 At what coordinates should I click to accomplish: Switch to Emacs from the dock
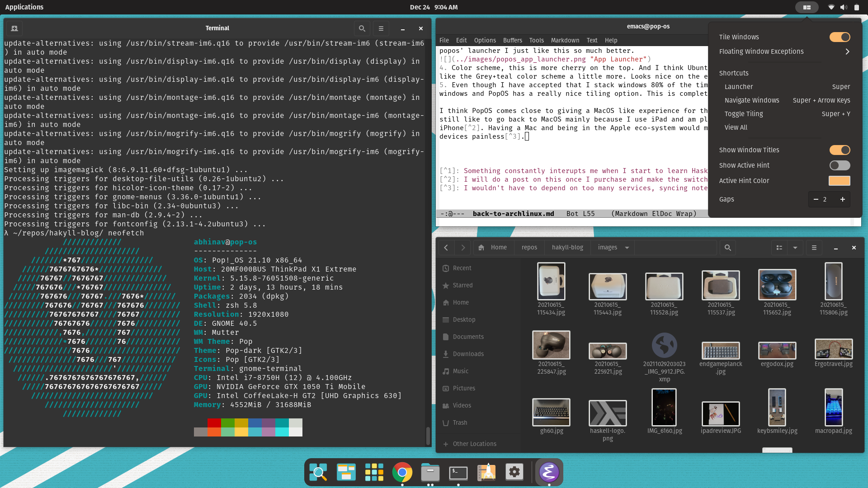tap(549, 472)
